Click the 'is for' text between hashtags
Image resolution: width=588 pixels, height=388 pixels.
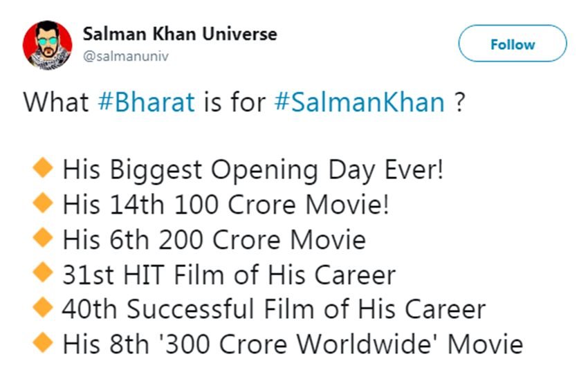point(235,102)
